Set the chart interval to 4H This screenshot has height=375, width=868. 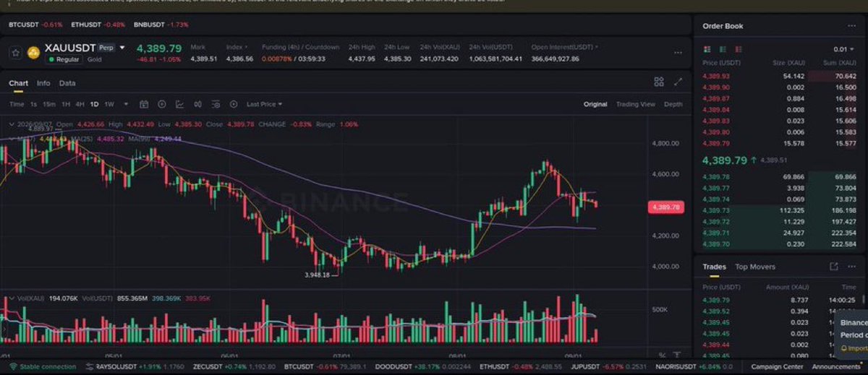[80, 104]
